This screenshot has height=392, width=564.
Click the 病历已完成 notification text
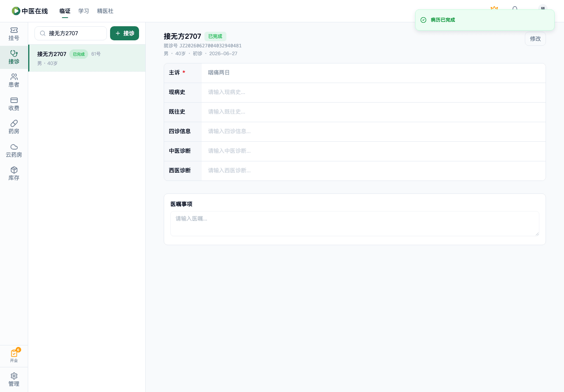tap(443, 20)
